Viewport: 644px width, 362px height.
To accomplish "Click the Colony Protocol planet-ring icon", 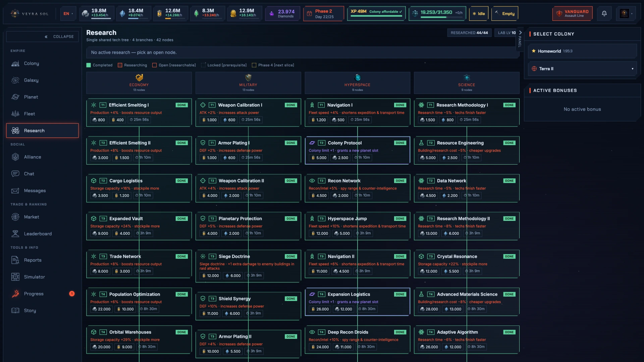I will (x=312, y=143).
